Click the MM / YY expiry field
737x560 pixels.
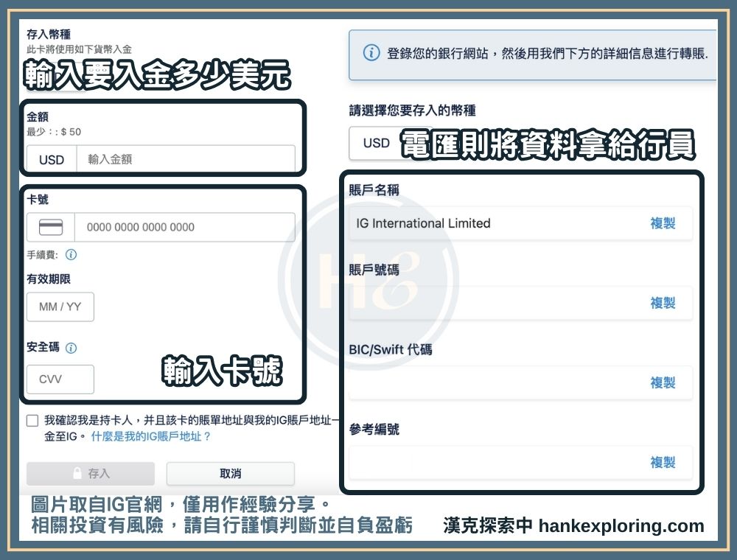(x=60, y=307)
